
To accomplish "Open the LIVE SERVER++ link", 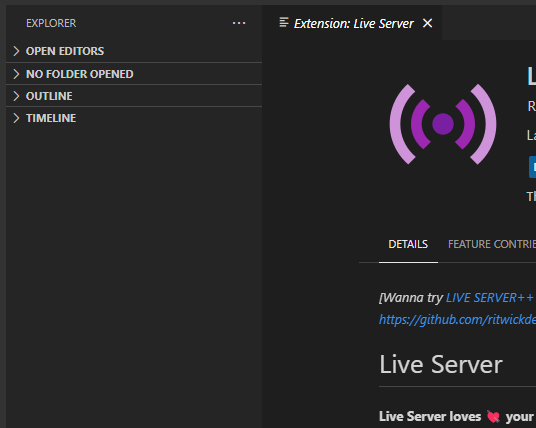I will (490, 298).
